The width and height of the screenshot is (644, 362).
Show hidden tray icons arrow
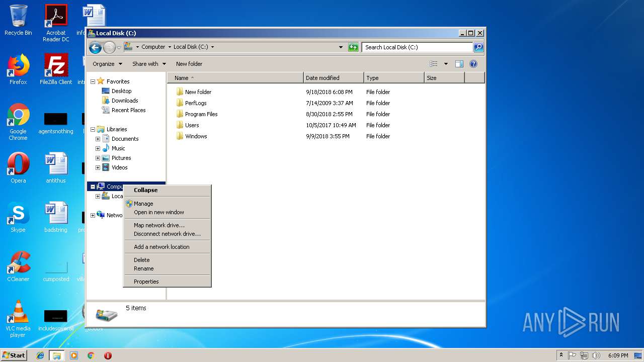click(561, 355)
